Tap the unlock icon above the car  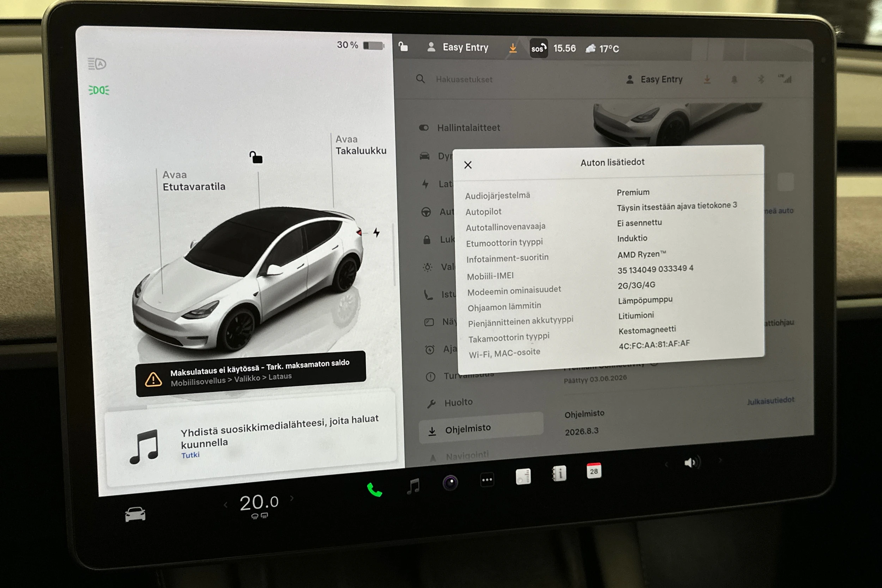[256, 157]
